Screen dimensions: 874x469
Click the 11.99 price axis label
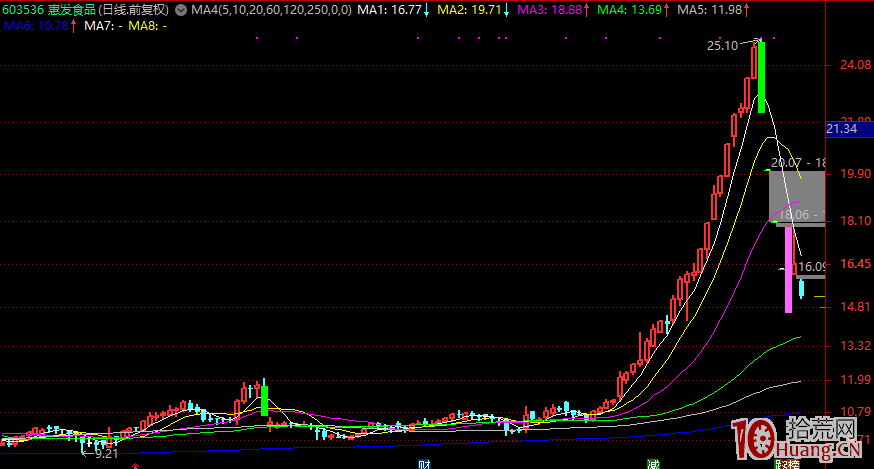click(856, 380)
